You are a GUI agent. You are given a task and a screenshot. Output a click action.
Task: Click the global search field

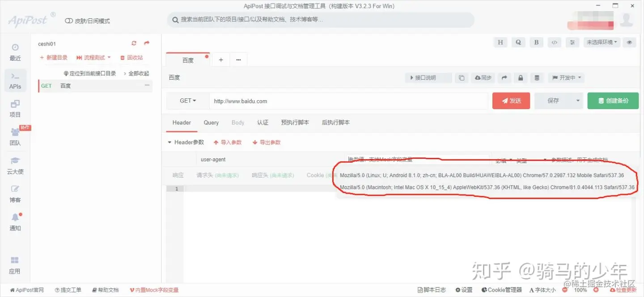pyautogui.click(x=321, y=20)
